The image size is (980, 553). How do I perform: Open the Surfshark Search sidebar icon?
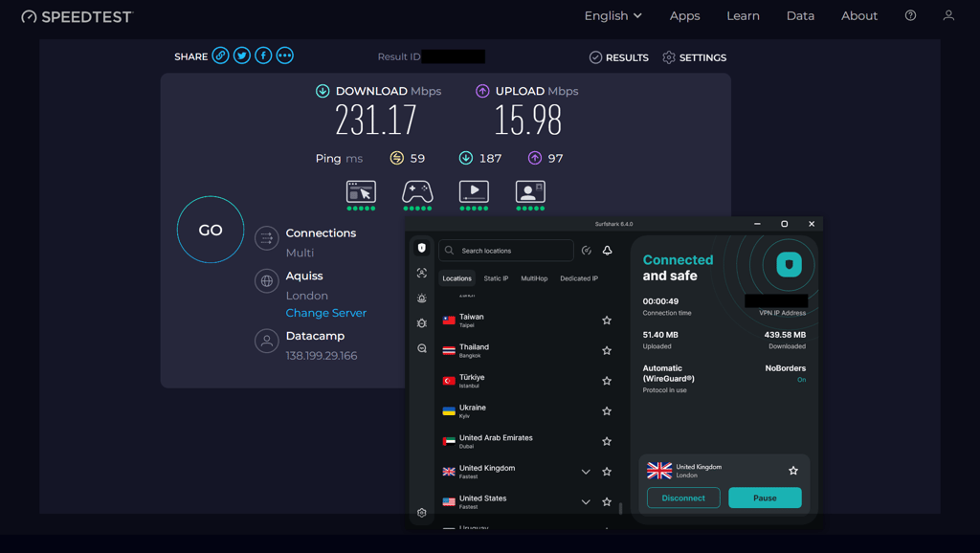click(422, 348)
